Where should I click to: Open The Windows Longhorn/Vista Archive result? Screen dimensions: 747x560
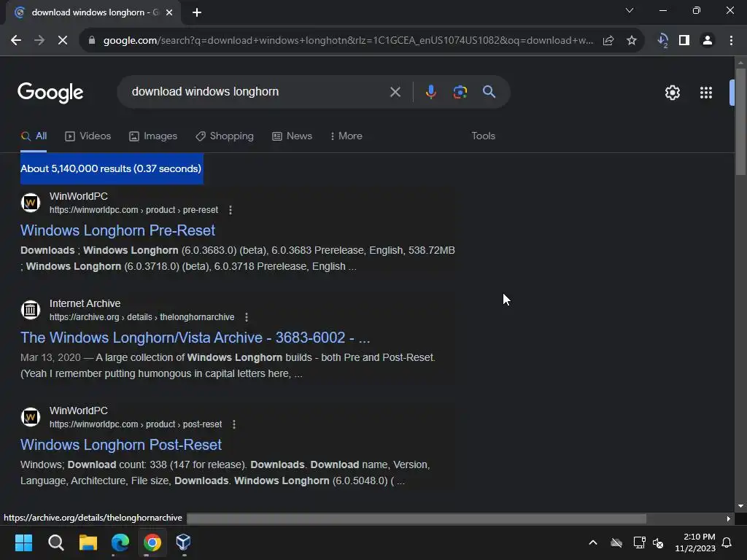tap(196, 338)
